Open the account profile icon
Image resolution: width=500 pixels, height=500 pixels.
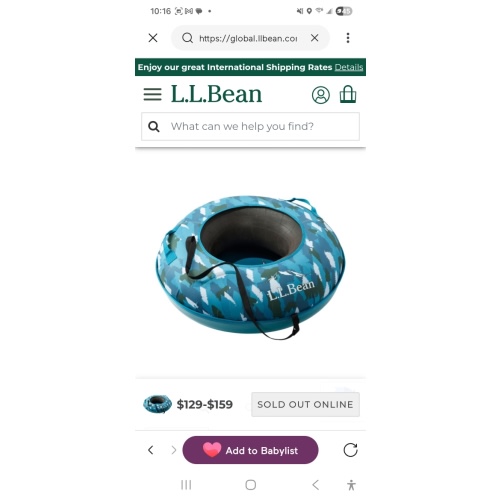tap(321, 95)
